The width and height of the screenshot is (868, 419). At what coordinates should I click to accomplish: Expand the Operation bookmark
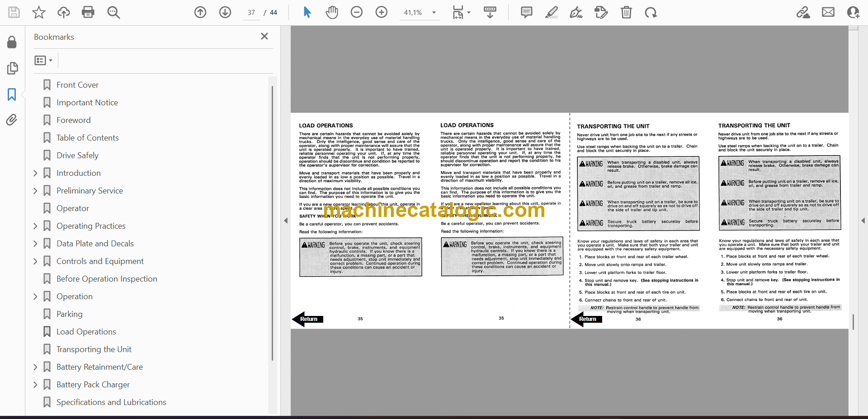pos(35,297)
